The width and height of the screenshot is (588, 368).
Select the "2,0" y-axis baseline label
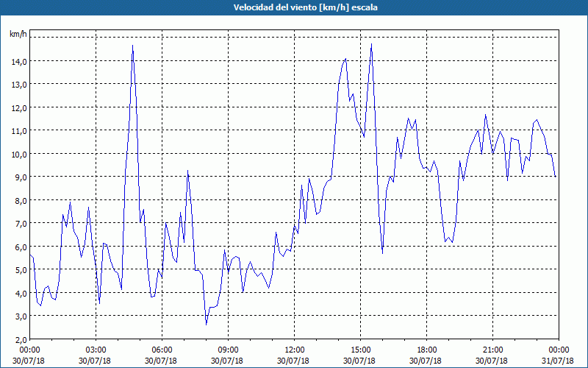point(21,340)
